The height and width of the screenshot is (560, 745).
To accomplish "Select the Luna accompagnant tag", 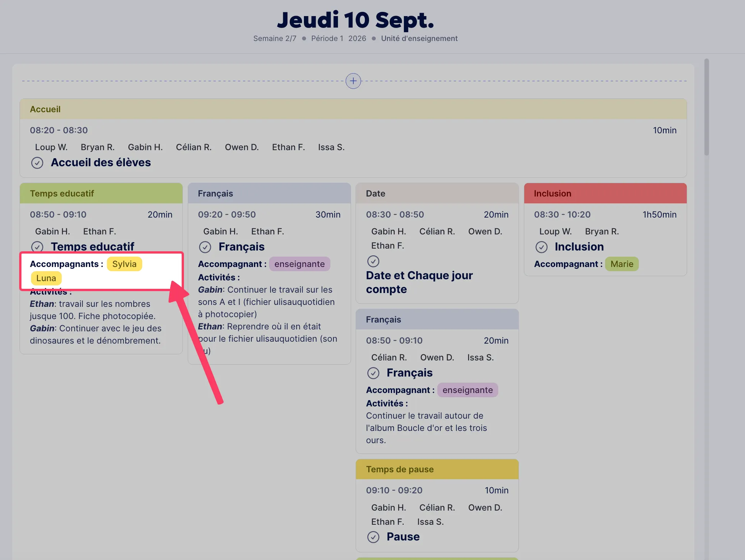I will 46,278.
